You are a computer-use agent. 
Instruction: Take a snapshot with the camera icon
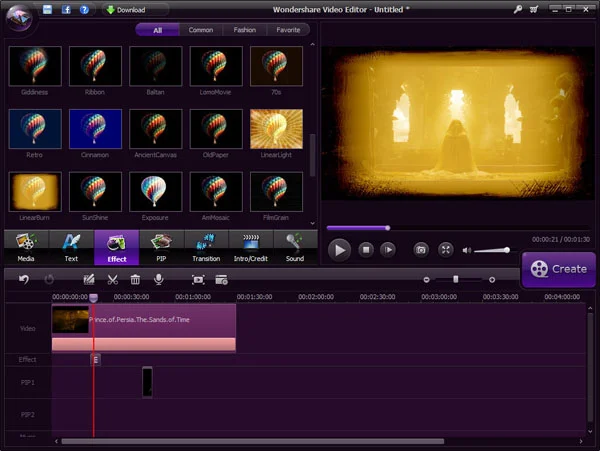[421, 249]
